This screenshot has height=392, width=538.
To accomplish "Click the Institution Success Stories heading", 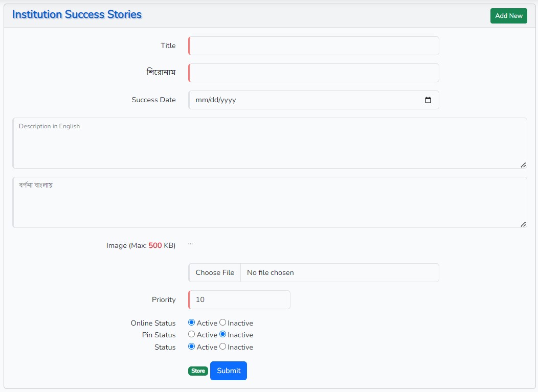I will pyautogui.click(x=77, y=15).
